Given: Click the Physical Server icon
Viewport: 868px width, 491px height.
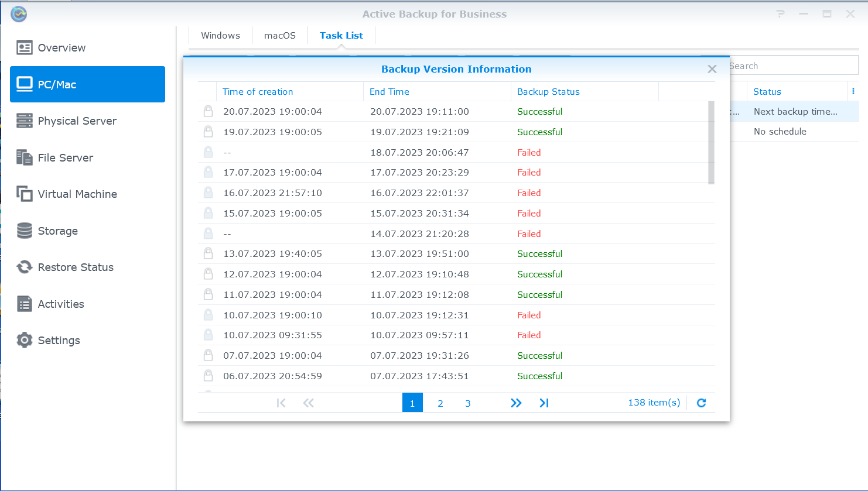Looking at the screenshot, I should 25,121.
